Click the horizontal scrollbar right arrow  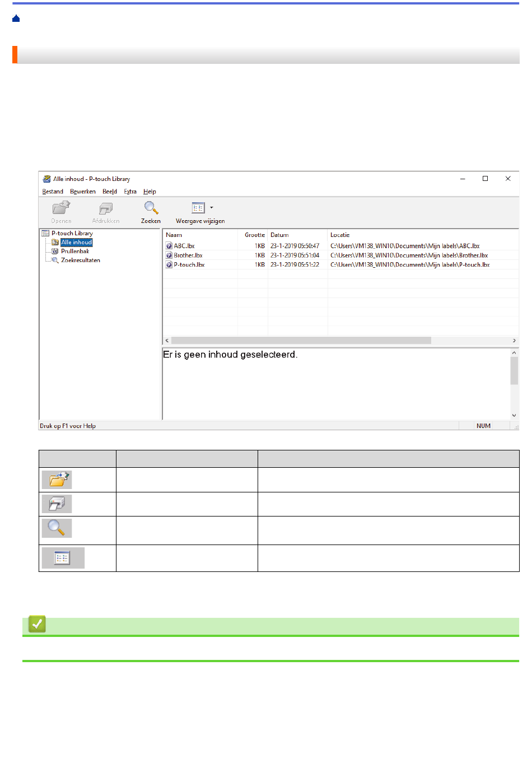pyautogui.click(x=514, y=341)
